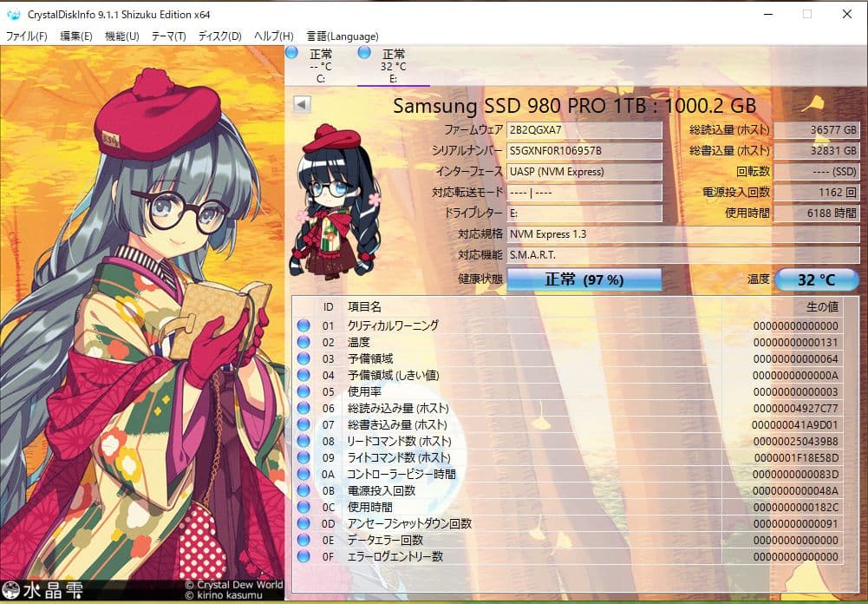Viewport: 868px width, 604px height.
Task: Click the ID column header
Action: tap(329, 307)
